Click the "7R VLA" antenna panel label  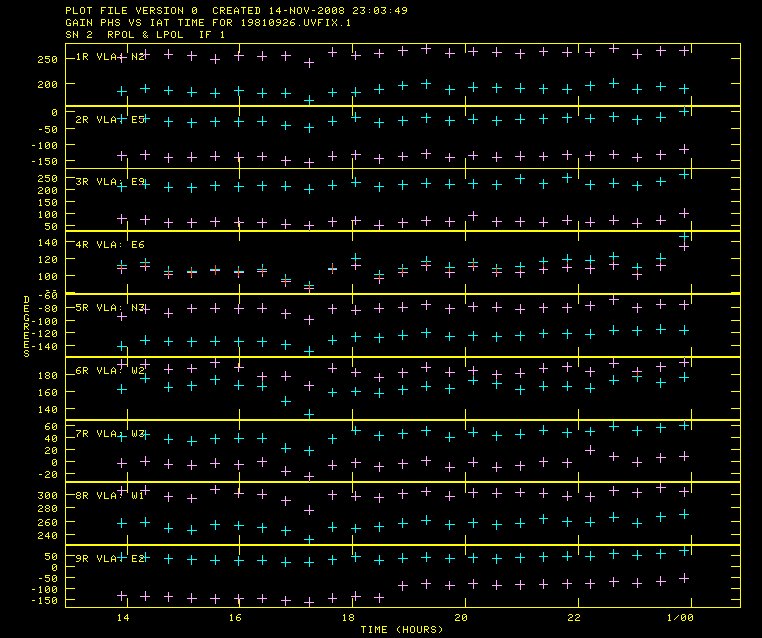click(x=112, y=434)
